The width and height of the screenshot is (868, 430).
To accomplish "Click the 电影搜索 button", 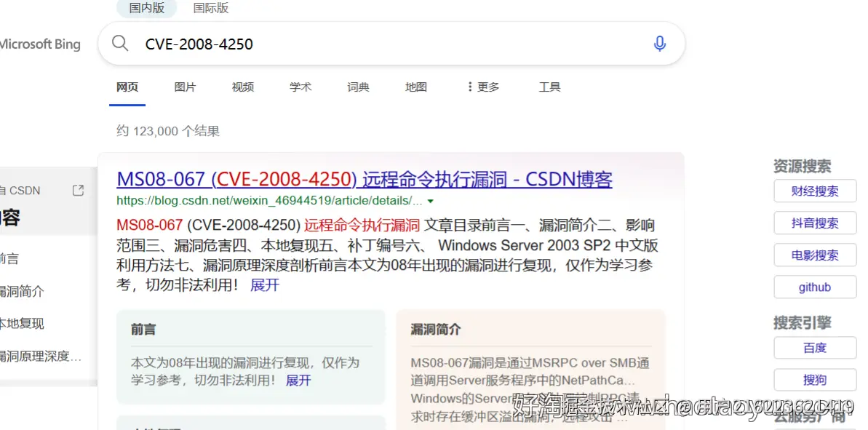I will click(815, 255).
